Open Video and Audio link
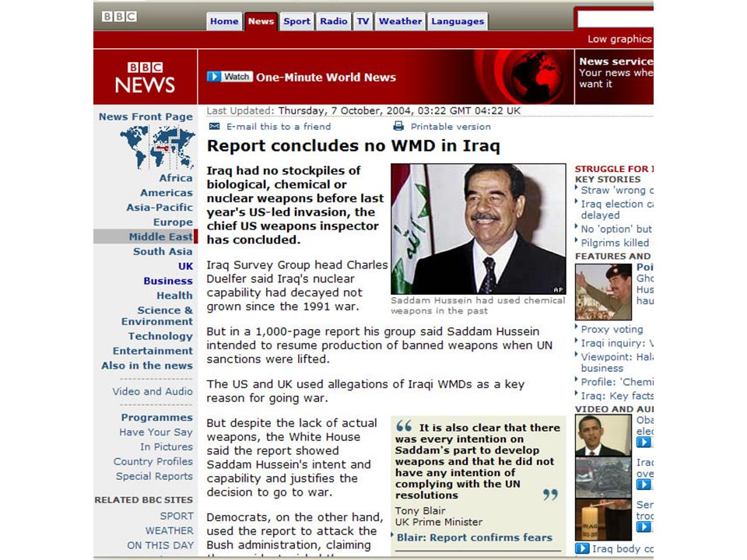The image size is (747, 560). tap(153, 391)
